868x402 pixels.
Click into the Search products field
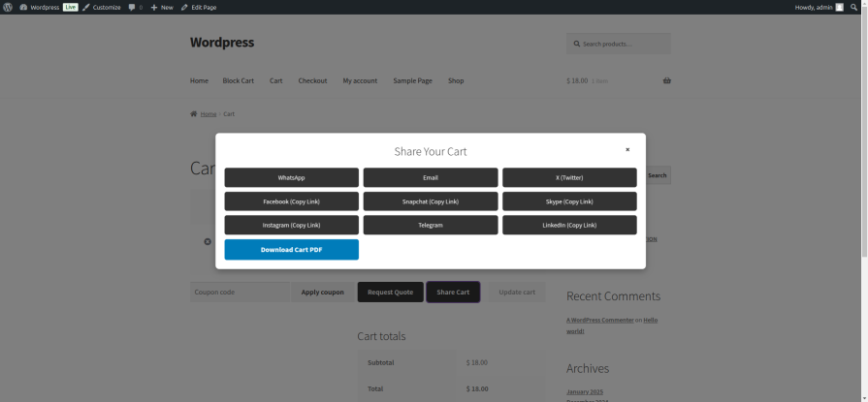tap(621, 44)
